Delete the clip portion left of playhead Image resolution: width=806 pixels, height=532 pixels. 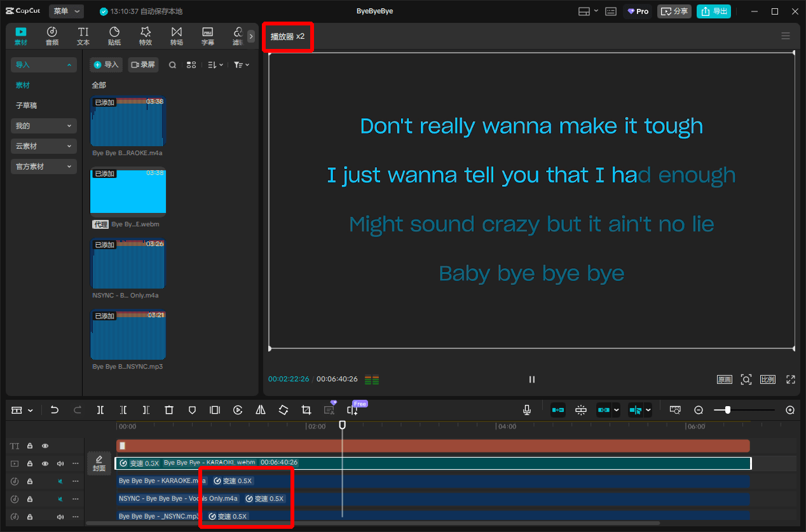coord(123,411)
